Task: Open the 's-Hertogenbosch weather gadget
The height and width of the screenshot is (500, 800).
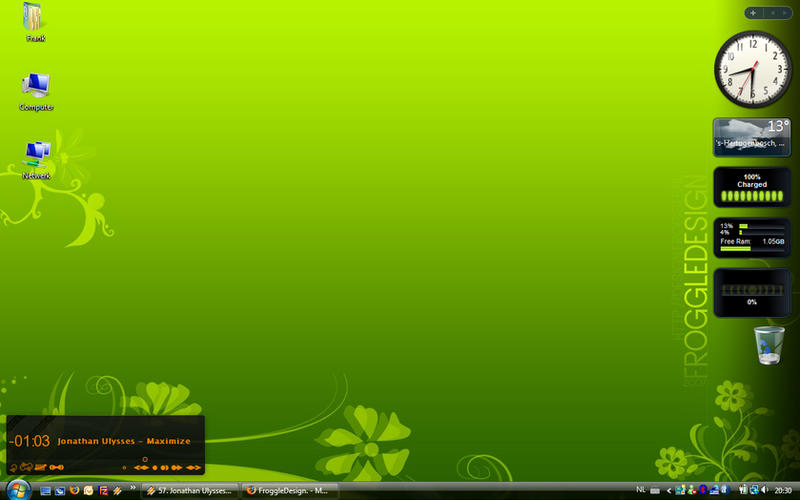Action: click(752, 137)
